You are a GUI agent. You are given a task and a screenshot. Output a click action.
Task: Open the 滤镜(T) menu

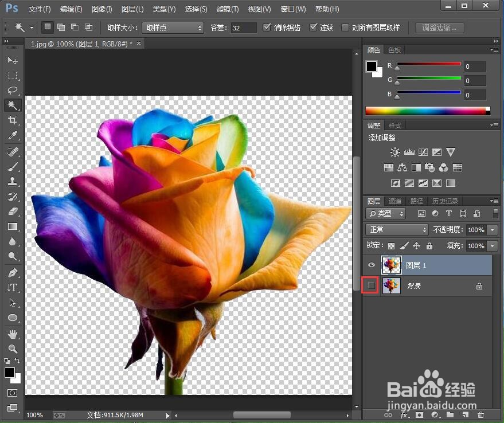pos(227,9)
